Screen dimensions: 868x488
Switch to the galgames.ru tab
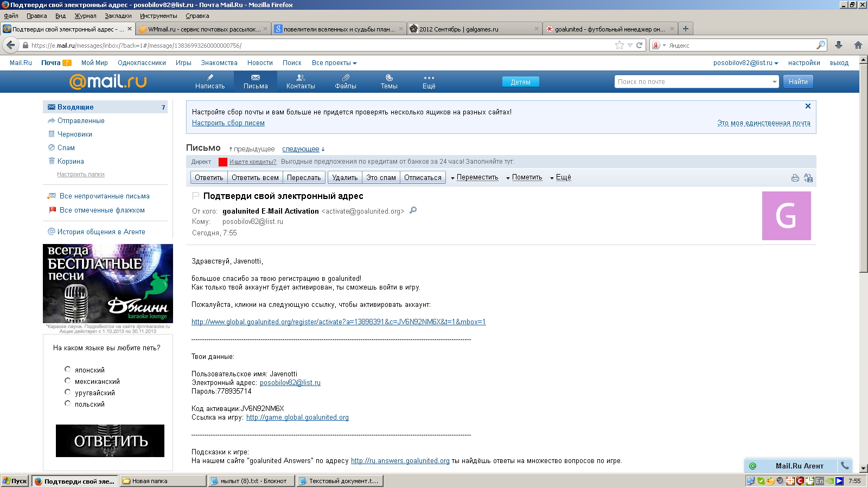[x=474, y=29]
